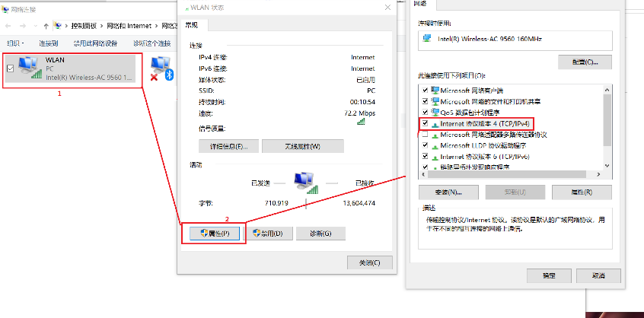Open the 组织 dropdown menu

coord(16,43)
